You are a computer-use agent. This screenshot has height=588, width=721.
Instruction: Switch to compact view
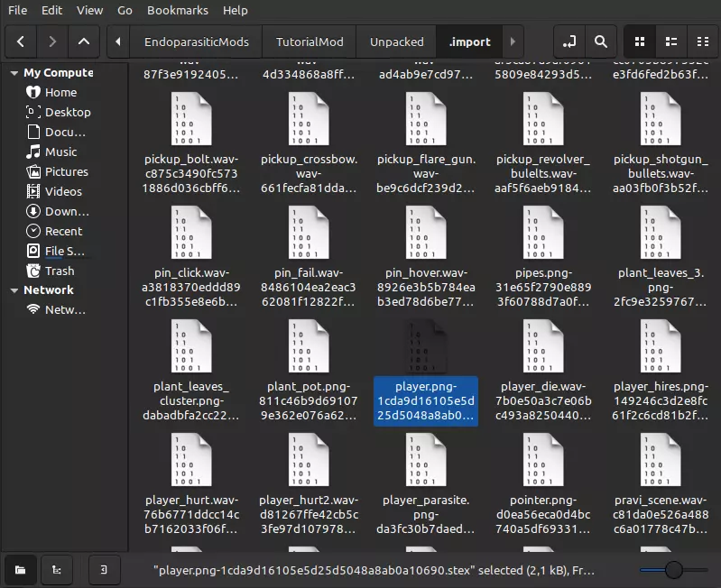pos(702,41)
